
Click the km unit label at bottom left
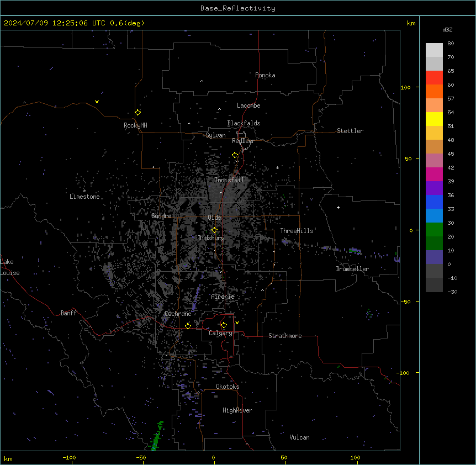8,458
